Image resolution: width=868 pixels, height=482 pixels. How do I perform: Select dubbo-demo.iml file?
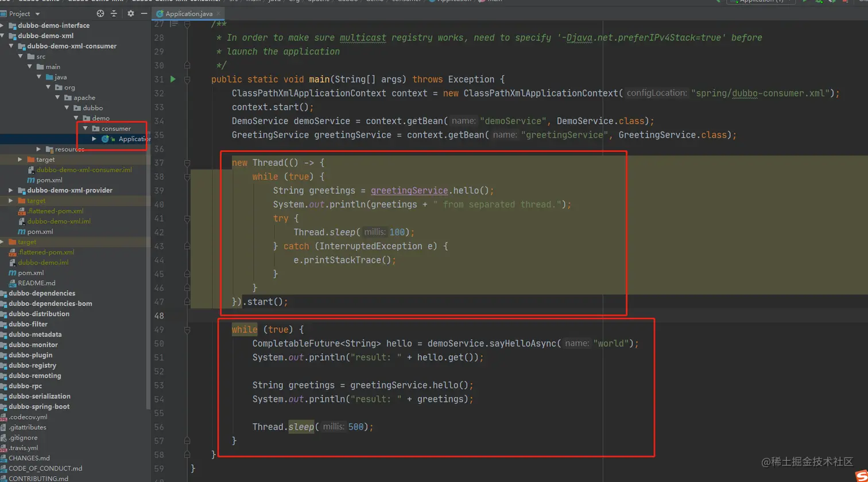(44, 263)
